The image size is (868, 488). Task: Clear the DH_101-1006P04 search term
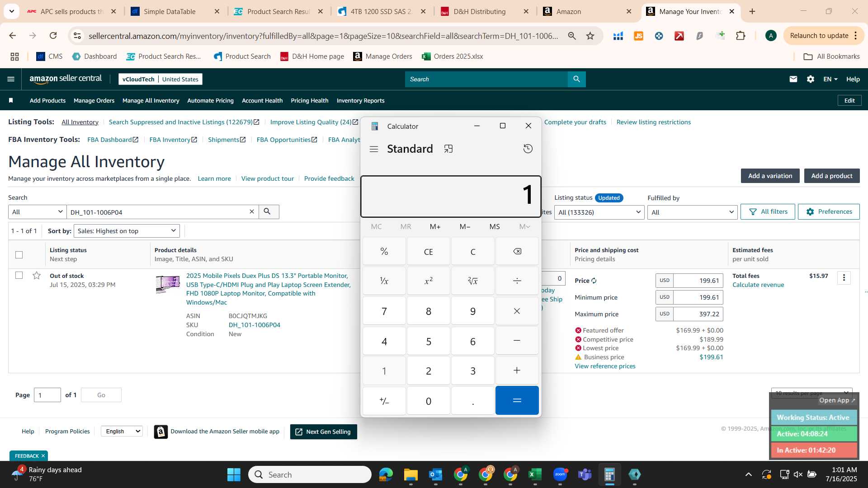(252, 211)
